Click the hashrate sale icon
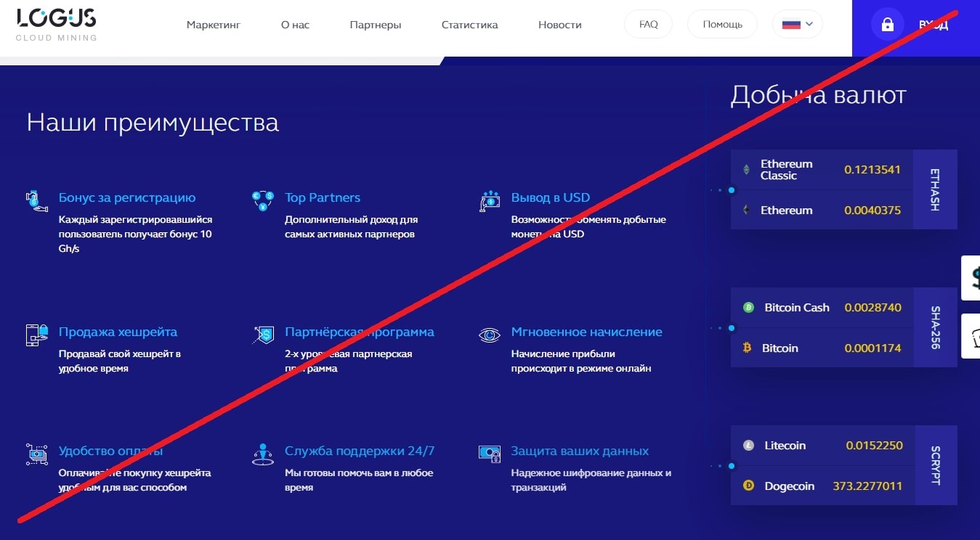Viewport: 980px width, 540px height. pos(36,335)
